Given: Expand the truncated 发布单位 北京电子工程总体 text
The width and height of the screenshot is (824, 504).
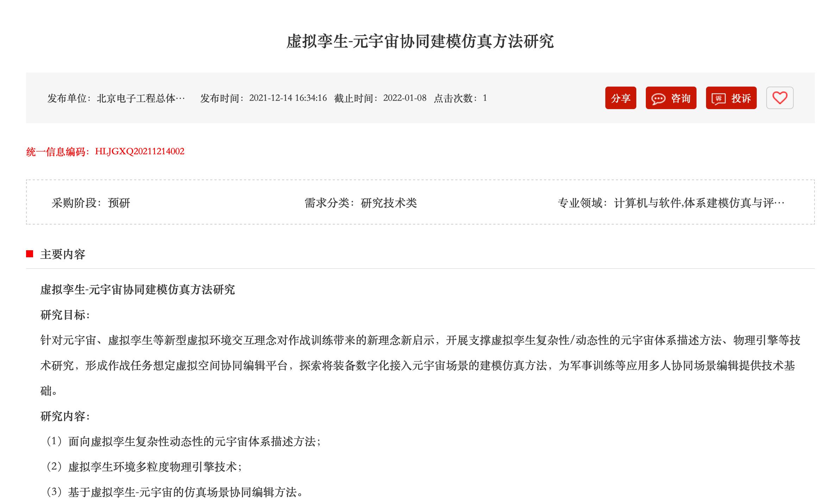Looking at the screenshot, I should pyautogui.click(x=141, y=99).
